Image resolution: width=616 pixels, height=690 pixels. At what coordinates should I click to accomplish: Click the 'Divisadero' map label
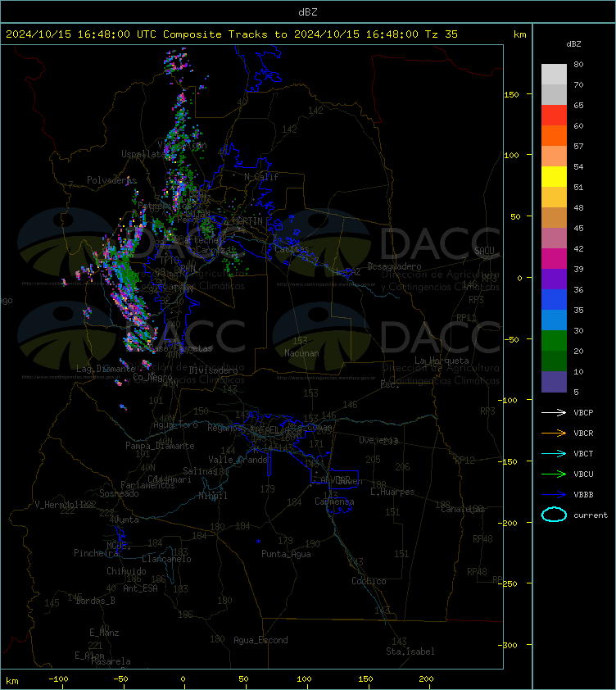coord(214,370)
